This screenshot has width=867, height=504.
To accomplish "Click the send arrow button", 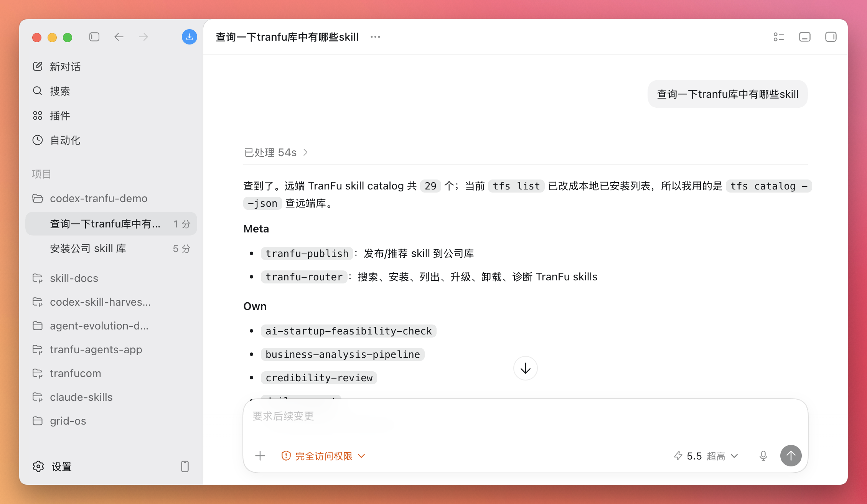I will [x=791, y=456].
